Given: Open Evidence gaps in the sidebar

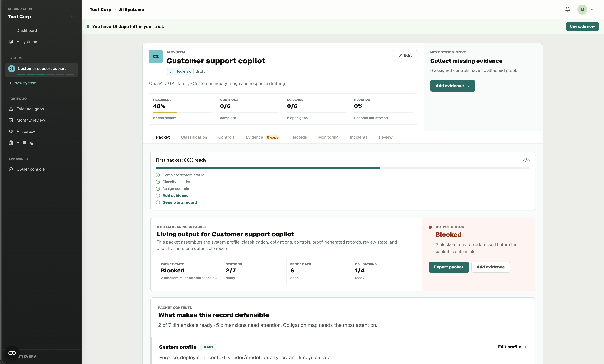Looking at the screenshot, I should pyautogui.click(x=41, y=109).
